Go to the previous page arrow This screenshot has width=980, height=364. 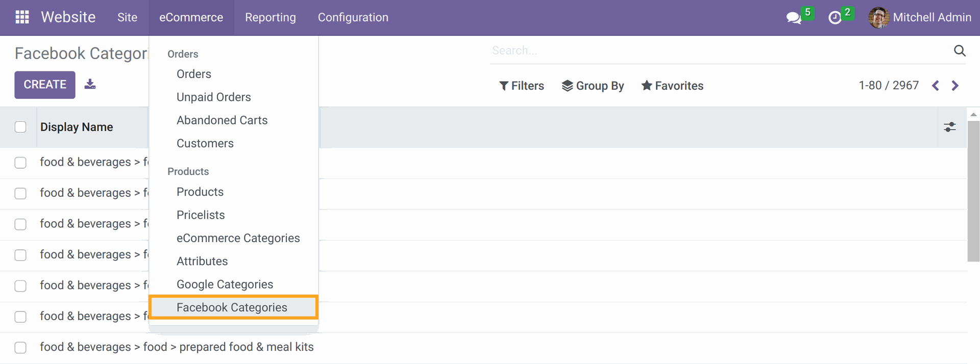936,86
